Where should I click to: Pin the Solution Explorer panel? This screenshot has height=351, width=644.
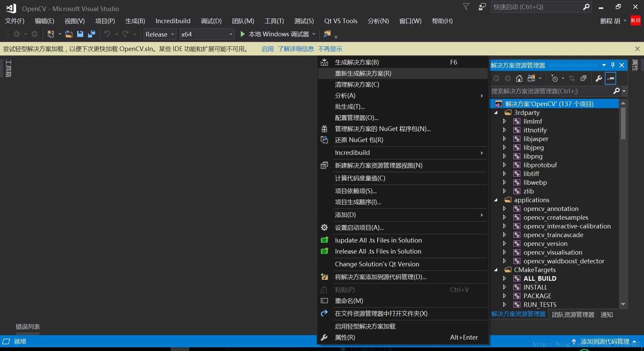click(x=613, y=65)
